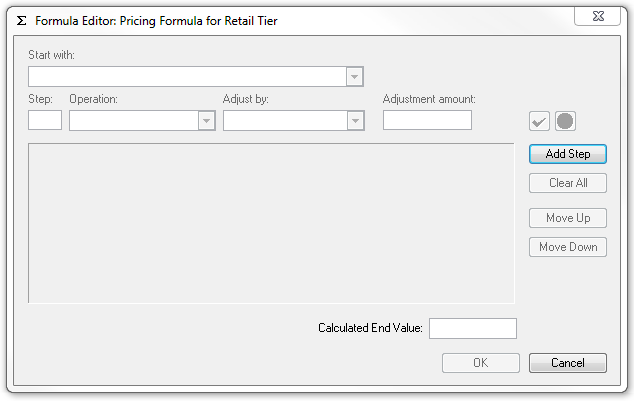Click inside the Adjust by combo box
634x401 pixels.
tap(294, 121)
